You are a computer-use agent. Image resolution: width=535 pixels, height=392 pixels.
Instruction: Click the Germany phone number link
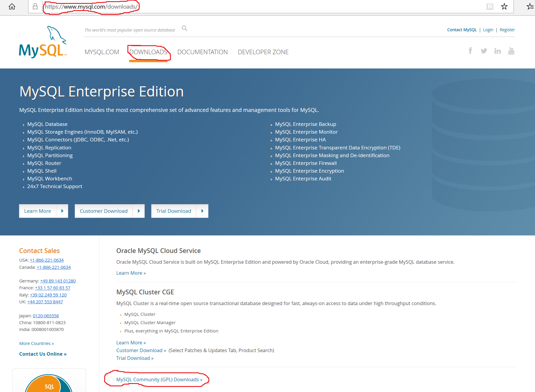point(58,281)
